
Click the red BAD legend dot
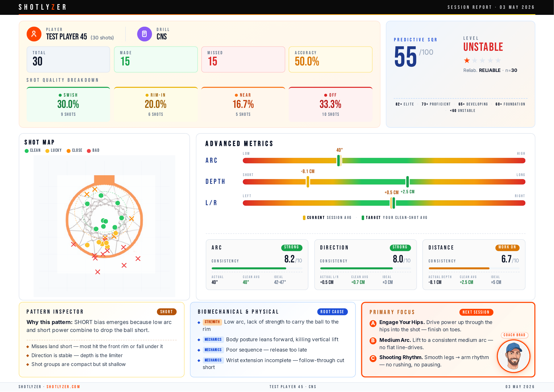coord(89,151)
